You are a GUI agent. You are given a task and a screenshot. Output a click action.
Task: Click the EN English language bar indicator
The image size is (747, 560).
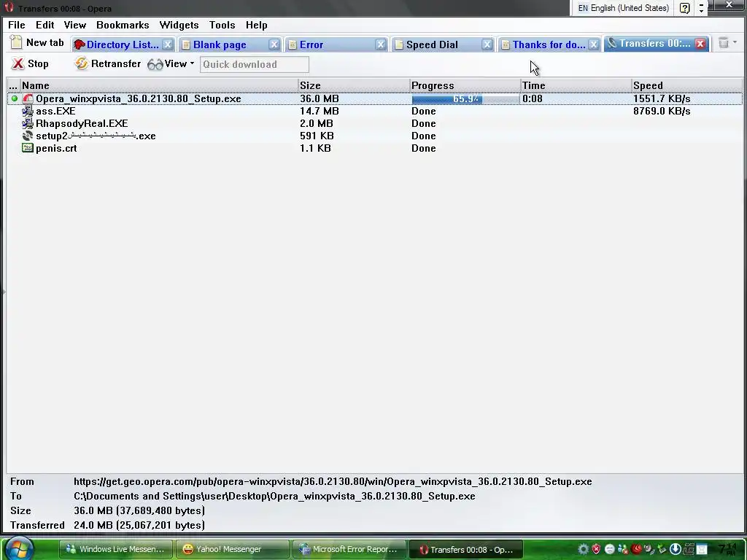pyautogui.click(x=623, y=8)
